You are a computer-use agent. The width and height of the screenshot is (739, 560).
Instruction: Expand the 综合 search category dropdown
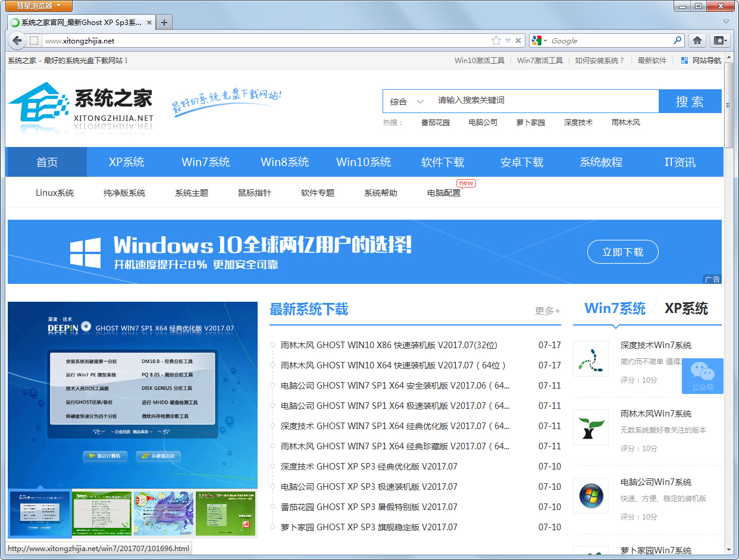pos(406,101)
